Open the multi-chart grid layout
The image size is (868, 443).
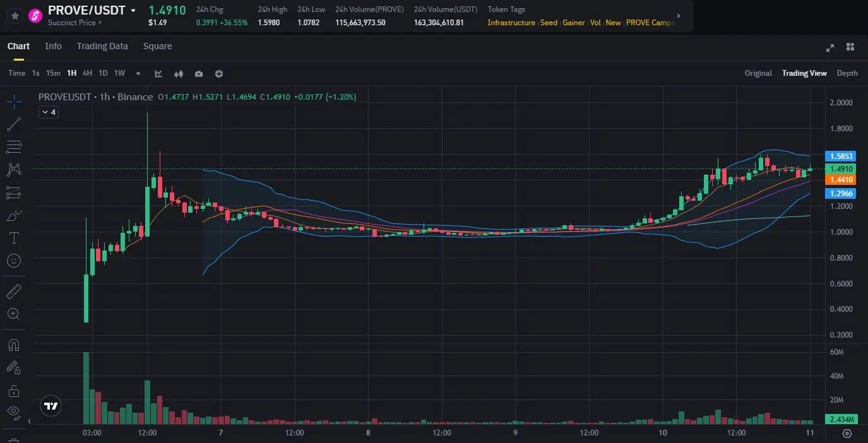click(x=850, y=47)
